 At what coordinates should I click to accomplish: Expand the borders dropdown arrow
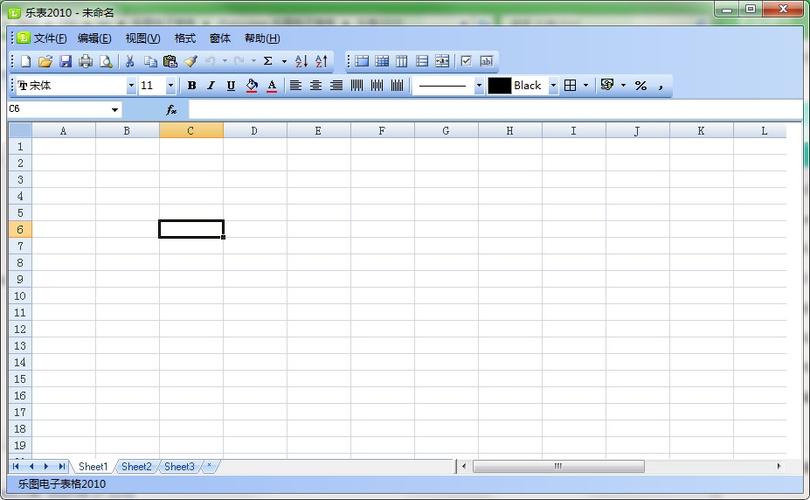[586, 86]
